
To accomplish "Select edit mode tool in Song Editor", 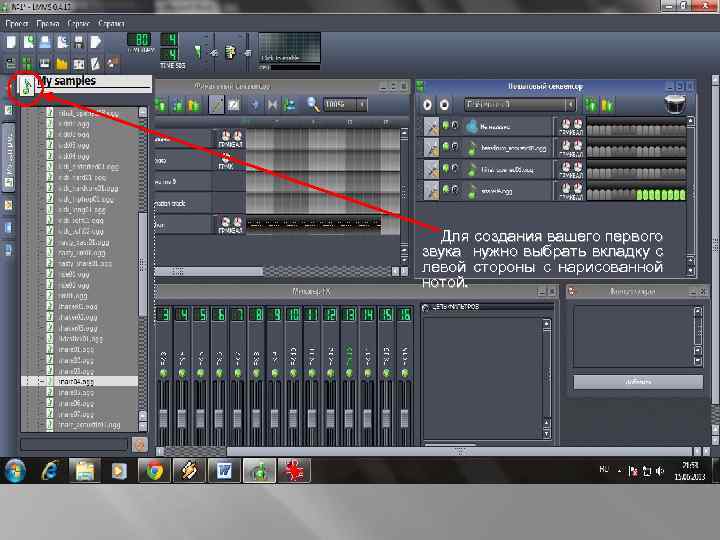I will (x=234, y=105).
